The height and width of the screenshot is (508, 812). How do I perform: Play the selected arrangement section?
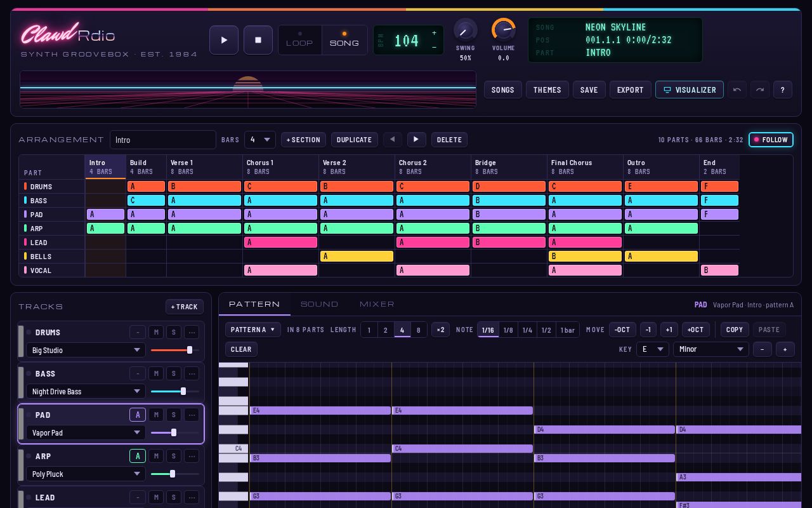[x=416, y=140]
